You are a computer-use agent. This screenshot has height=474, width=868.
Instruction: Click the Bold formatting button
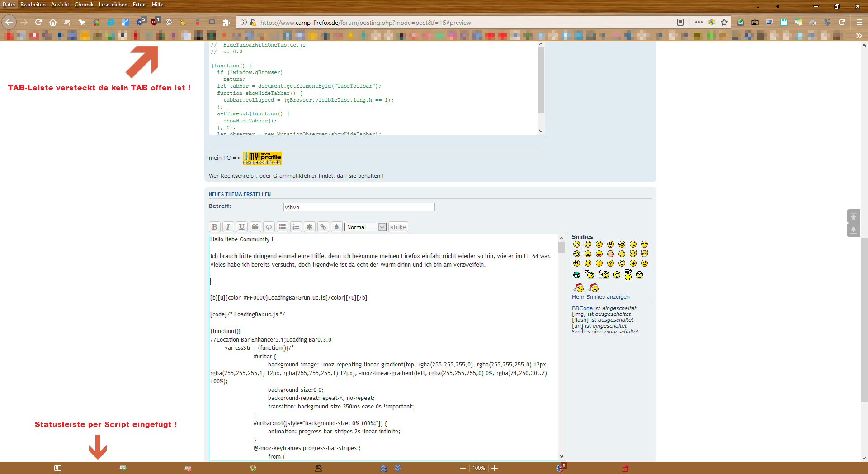(214, 227)
